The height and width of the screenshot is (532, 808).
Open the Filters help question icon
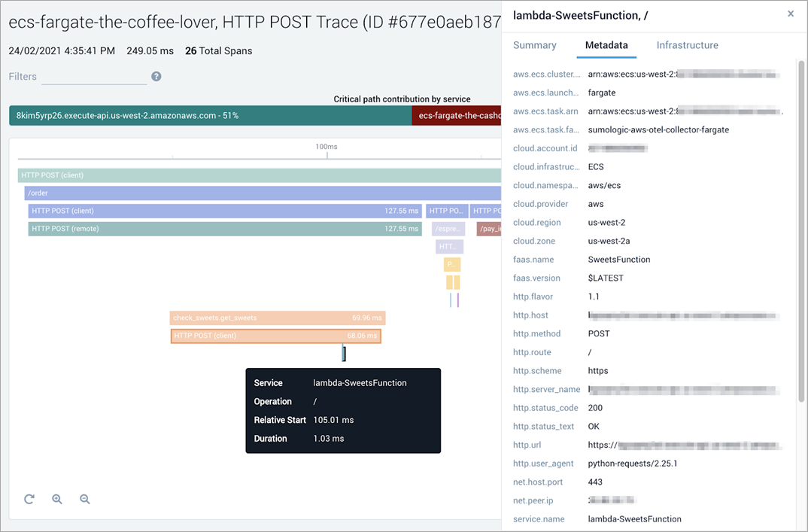[x=156, y=76]
